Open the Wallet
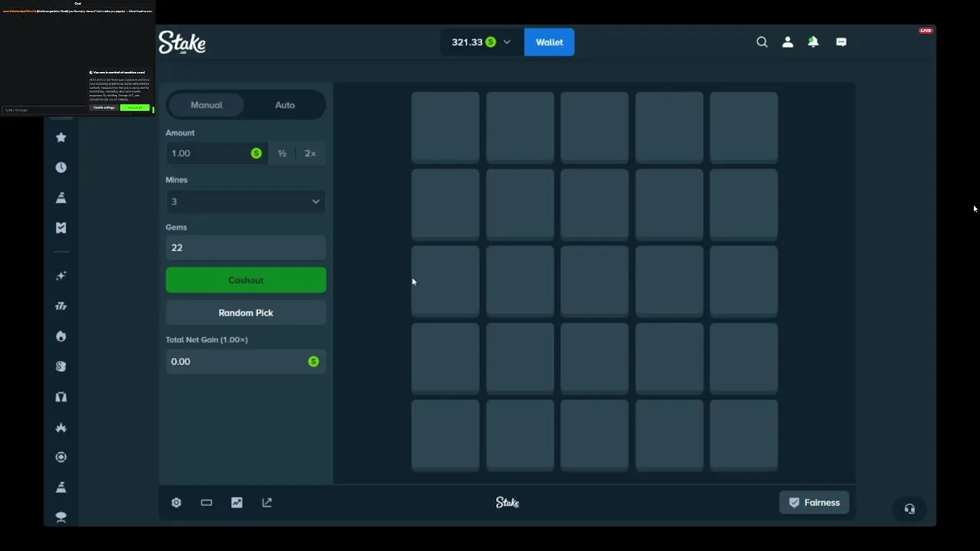980x551 pixels. click(550, 42)
